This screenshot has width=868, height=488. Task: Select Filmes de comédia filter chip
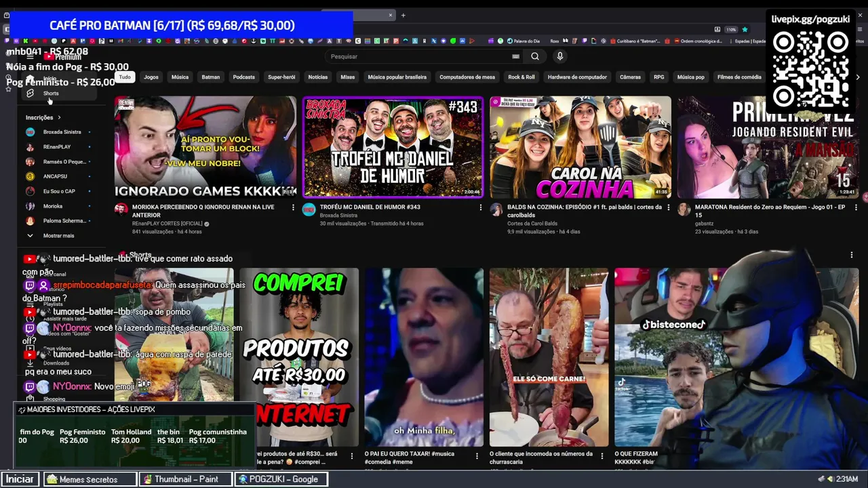(x=739, y=77)
